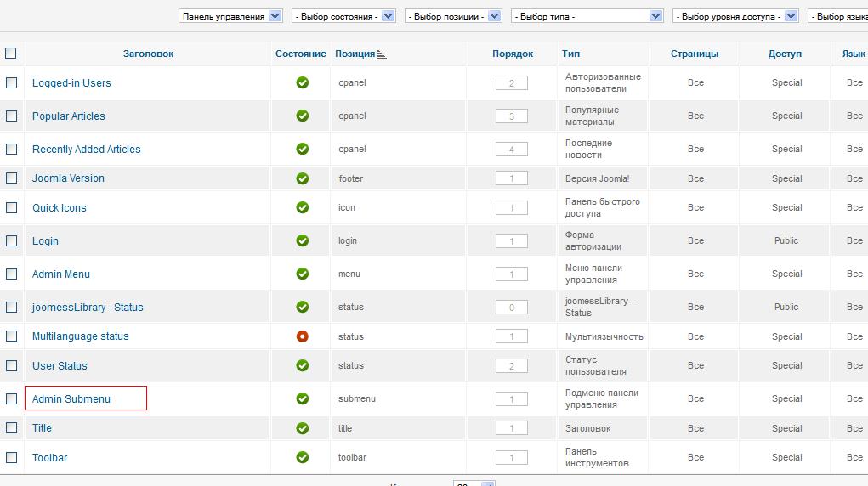
Task: Open the Recently Added Articles module
Action: 87,150
